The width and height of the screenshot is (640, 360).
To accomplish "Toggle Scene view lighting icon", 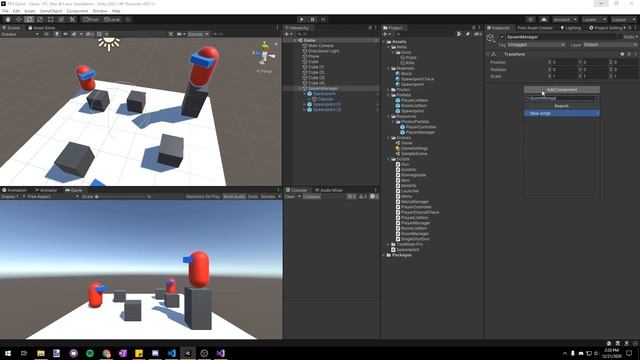I will click(x=57, y=34).
